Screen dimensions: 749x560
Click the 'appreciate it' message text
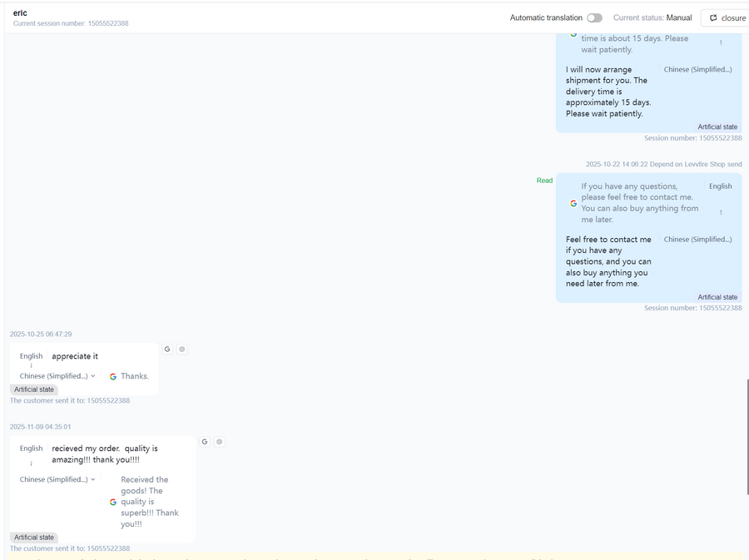[75, 356]
